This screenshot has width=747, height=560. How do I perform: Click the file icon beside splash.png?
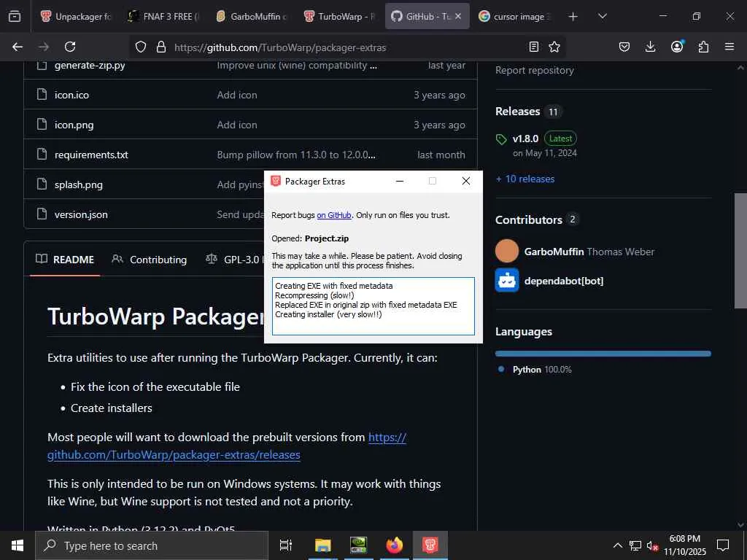[42, 184]
